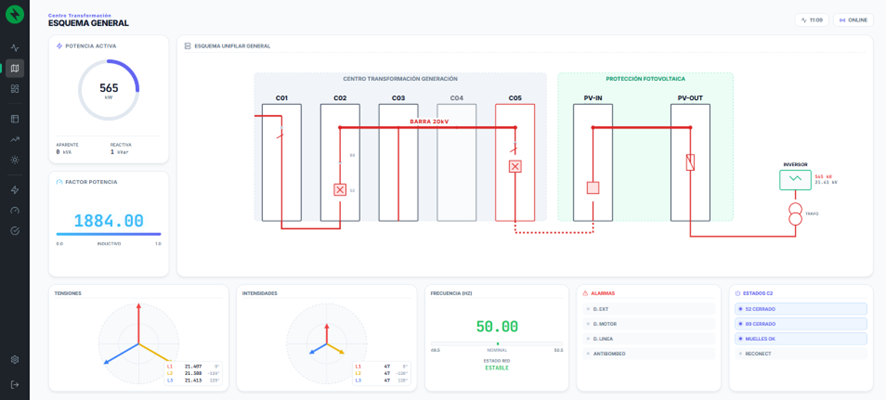Viewport: 886px width, 400px height.
Task: Open the trend chart sidebar icon
Action: pos(15,139)
